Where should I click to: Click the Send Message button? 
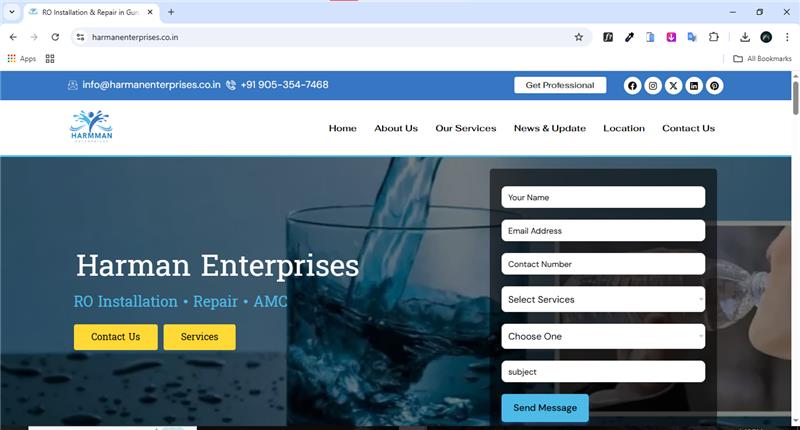coord(545,408)
